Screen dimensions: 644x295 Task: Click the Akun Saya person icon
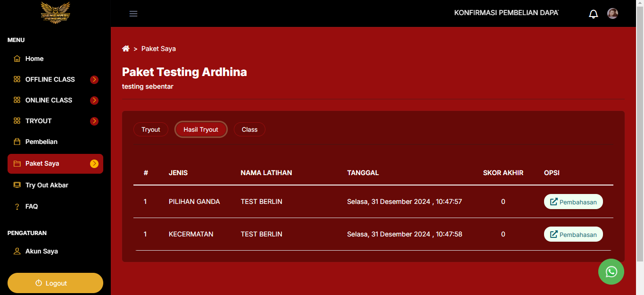[17, 251]
